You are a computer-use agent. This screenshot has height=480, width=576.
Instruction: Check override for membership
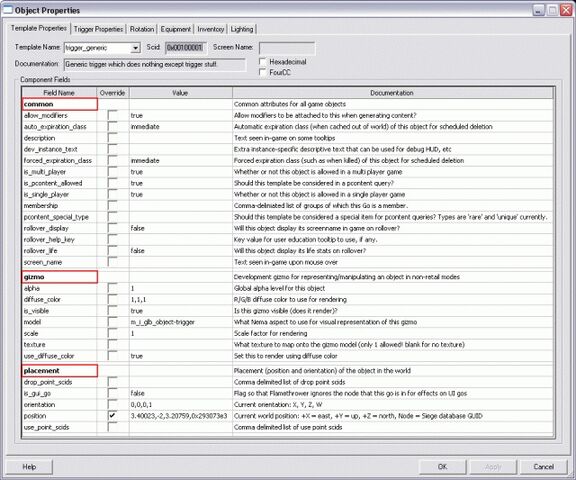(112, 206)
